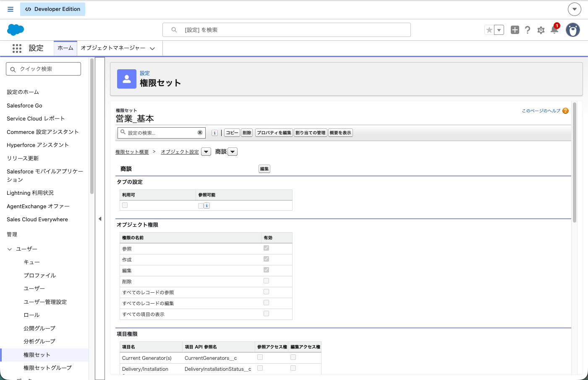
Task: Click the favorites star icon
Action: [x=489, y=30]
